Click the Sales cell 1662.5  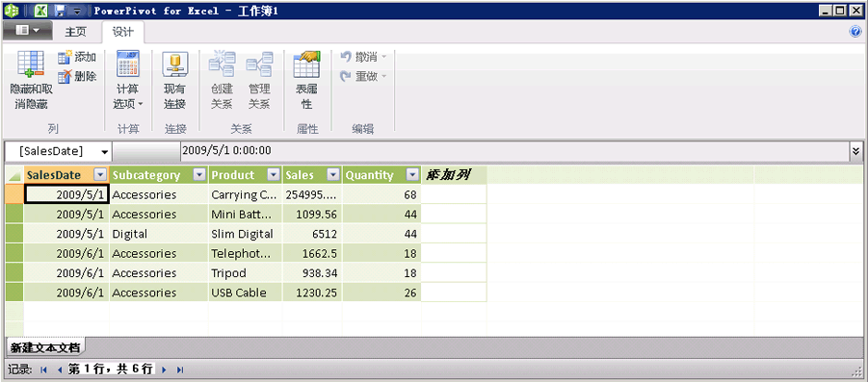(x=313, y=253)
